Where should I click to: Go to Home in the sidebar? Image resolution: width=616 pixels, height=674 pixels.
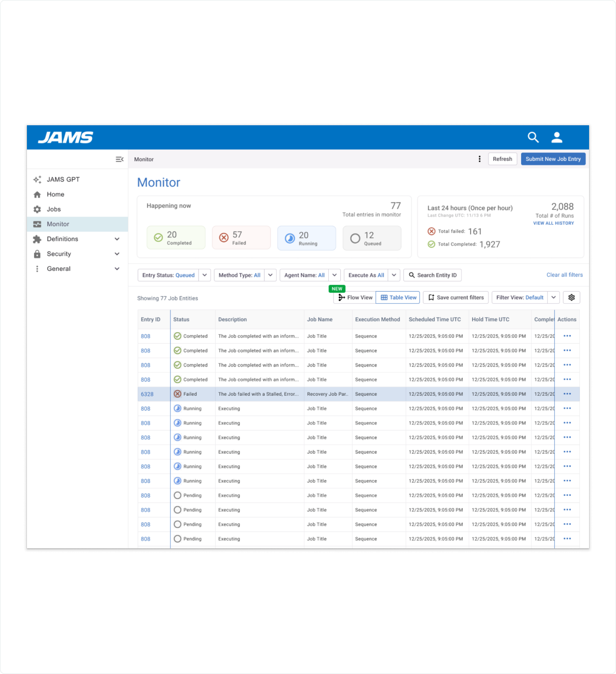[x=55, y=194]
